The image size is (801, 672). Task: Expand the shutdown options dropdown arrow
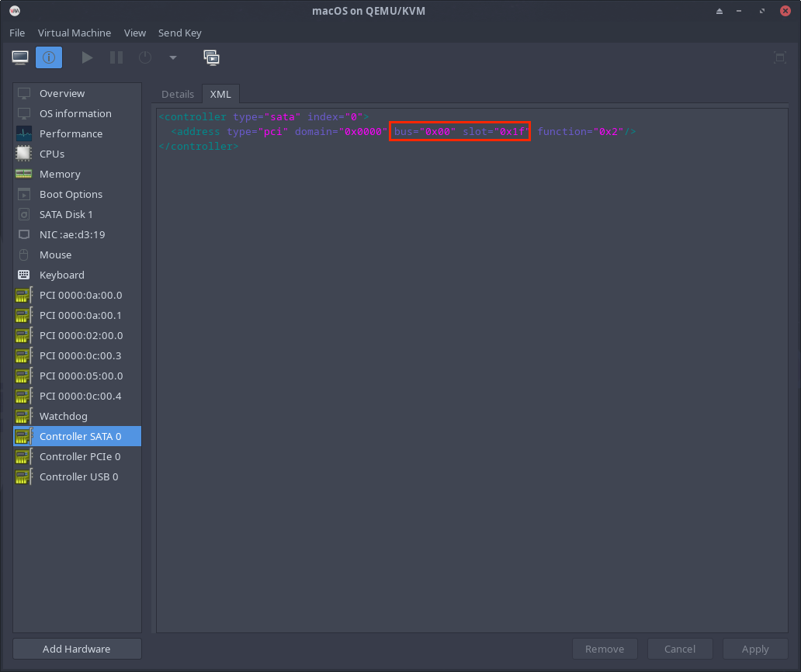tap(172, 57)
